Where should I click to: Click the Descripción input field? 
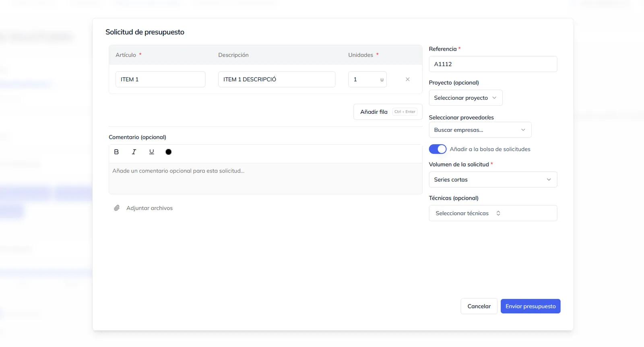[277, 79]
